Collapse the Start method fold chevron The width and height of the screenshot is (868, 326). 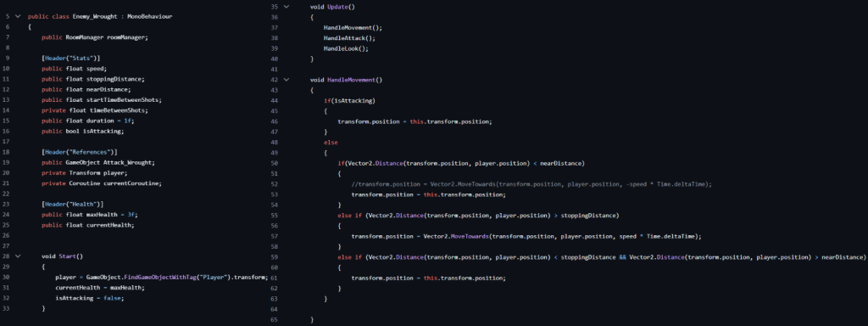click(x=19, y=256)
